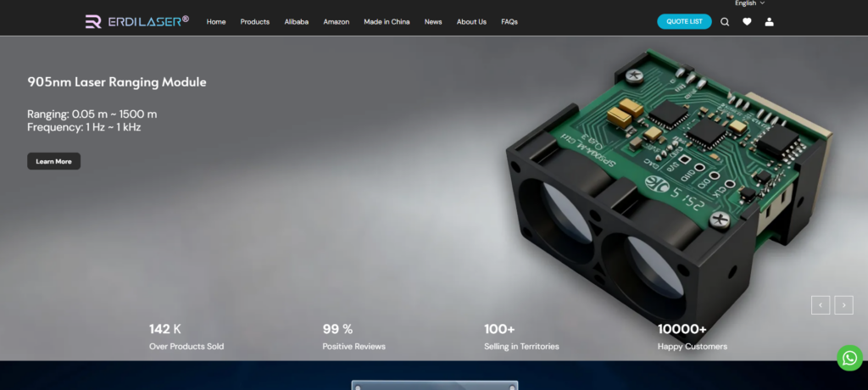
Task: Open the user account icon
Action: click(769, 21)
